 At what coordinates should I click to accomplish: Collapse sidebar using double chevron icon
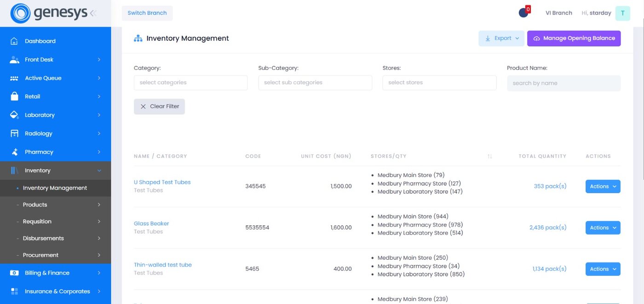(93, 13)
